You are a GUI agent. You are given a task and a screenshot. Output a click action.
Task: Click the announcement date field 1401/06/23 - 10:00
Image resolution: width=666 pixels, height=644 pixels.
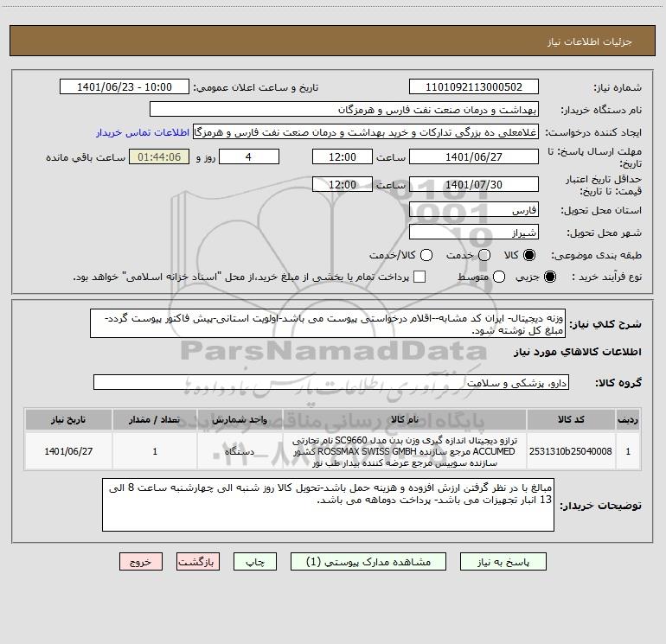[x=125, y=87]
